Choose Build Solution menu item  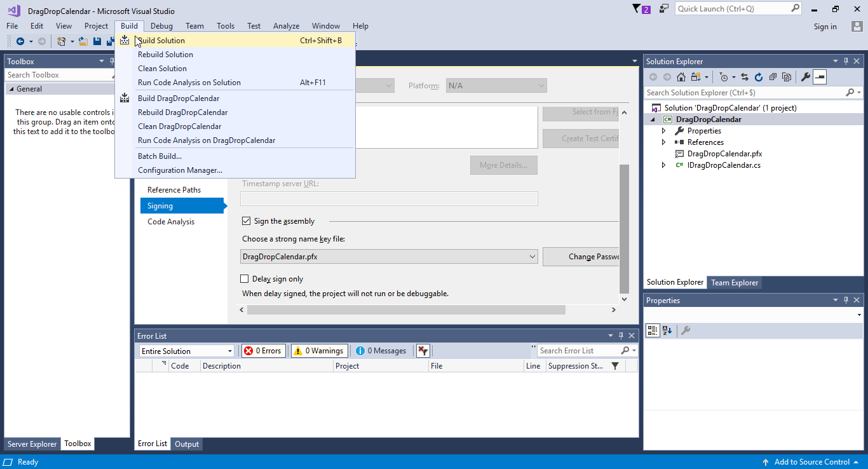click(x=235, y=41)
